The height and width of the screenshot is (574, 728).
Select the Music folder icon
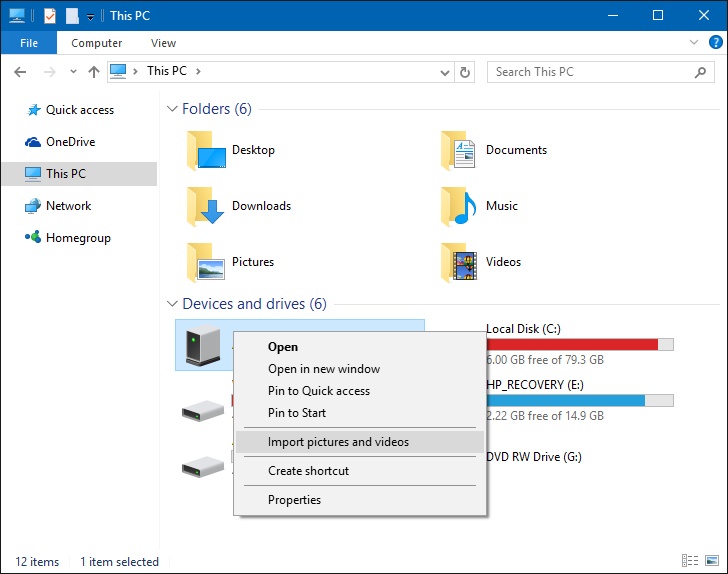[459, 206]
